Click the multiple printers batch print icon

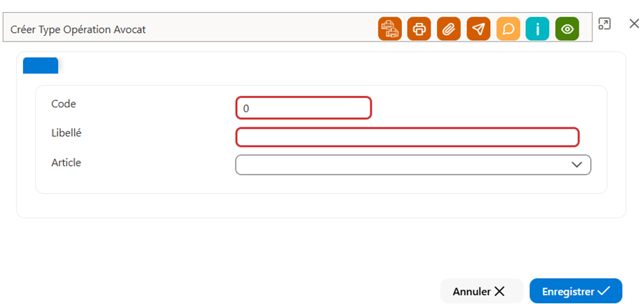click(390, 29)
